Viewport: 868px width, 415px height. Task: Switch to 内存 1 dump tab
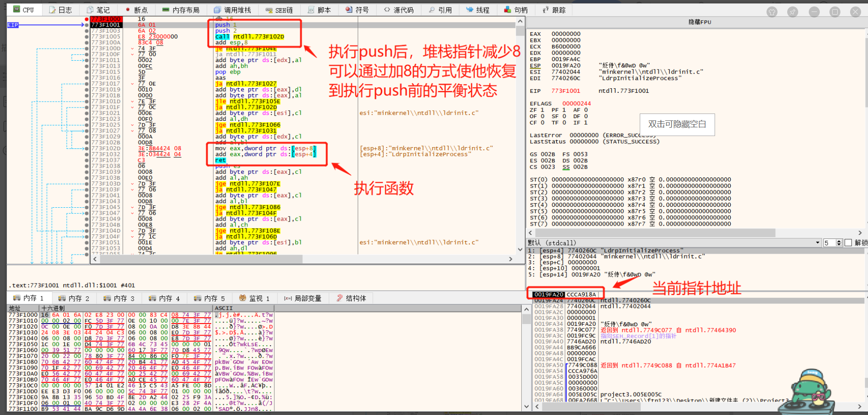coord(28,298)
